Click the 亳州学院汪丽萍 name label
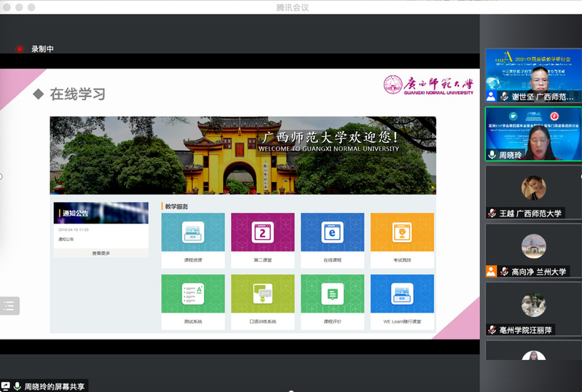The image size is (582, 392). (x=526, y=330)
